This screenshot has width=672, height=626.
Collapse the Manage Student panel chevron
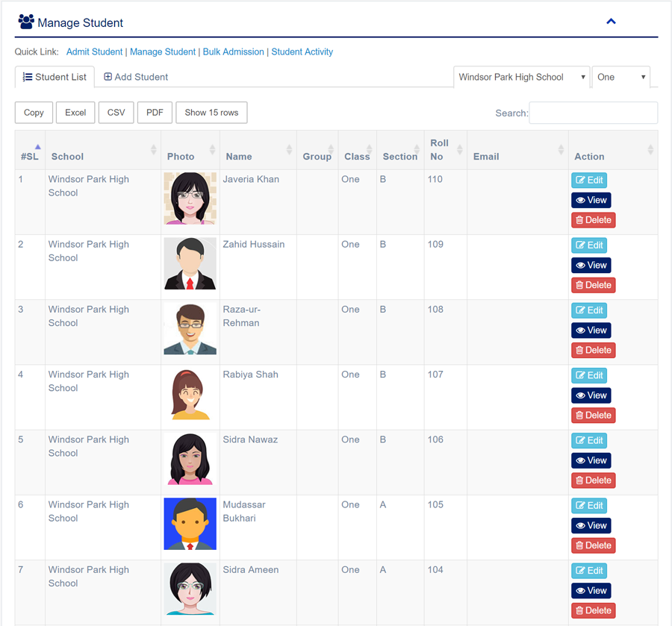[x=611, y=22]
